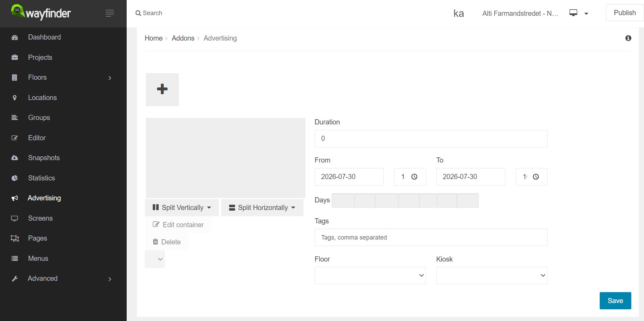Viewport: 644px width, 321px height.
Task: Open the Floor dropdown
Action: pos(370,275)
